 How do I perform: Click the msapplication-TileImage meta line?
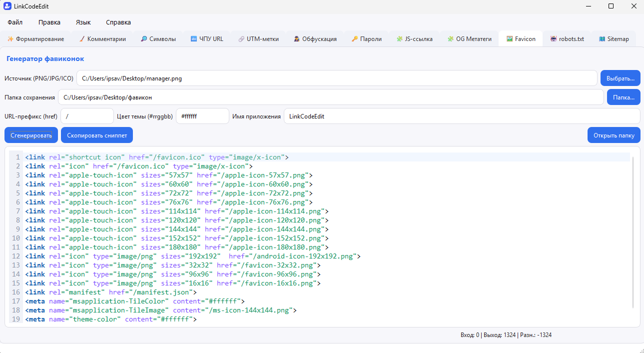[161, 310]
